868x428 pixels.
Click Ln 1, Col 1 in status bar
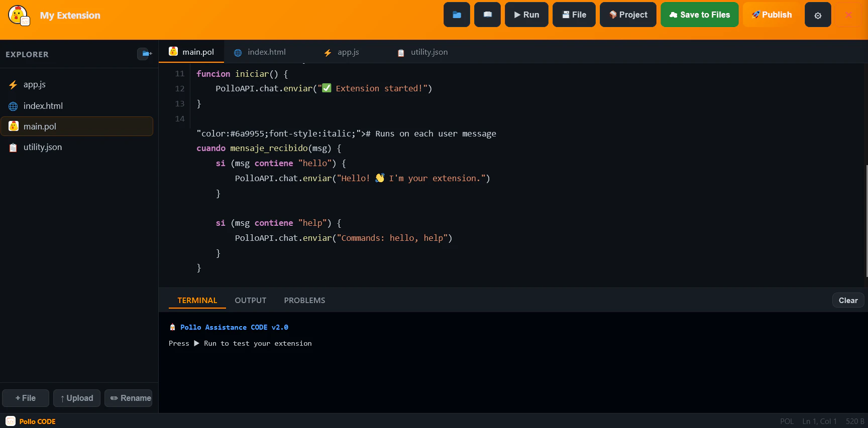point(819,421)
